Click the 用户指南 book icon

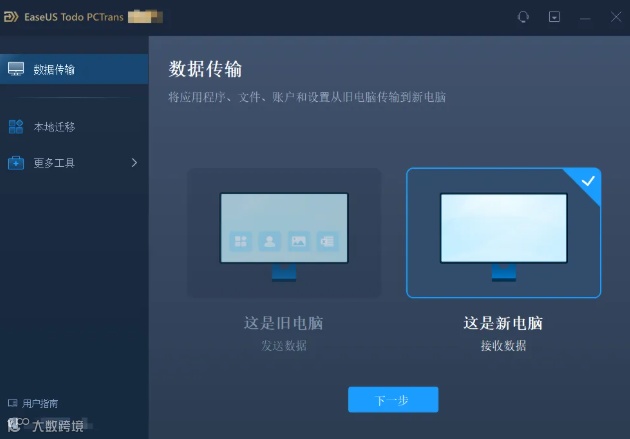click(12, 403)
